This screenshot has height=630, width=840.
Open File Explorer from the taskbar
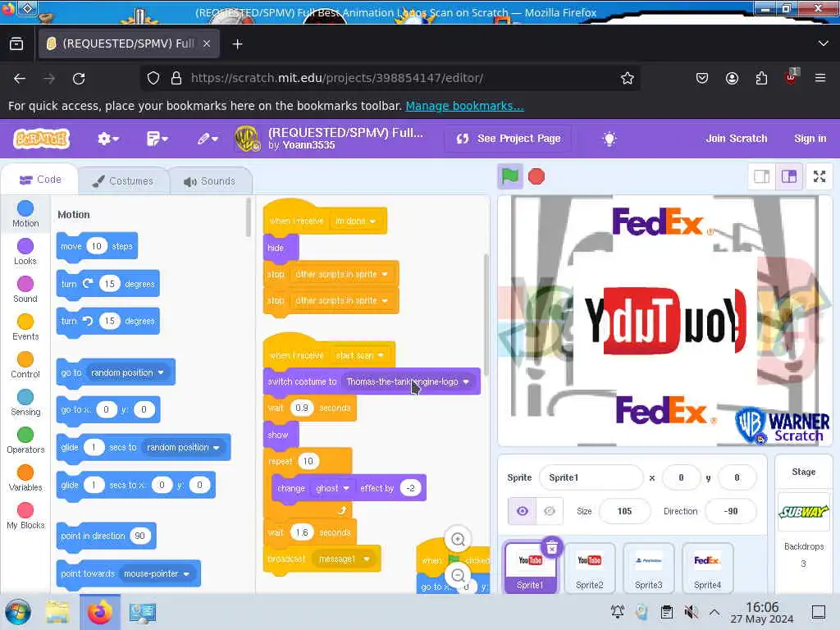[x=57, y=612]
